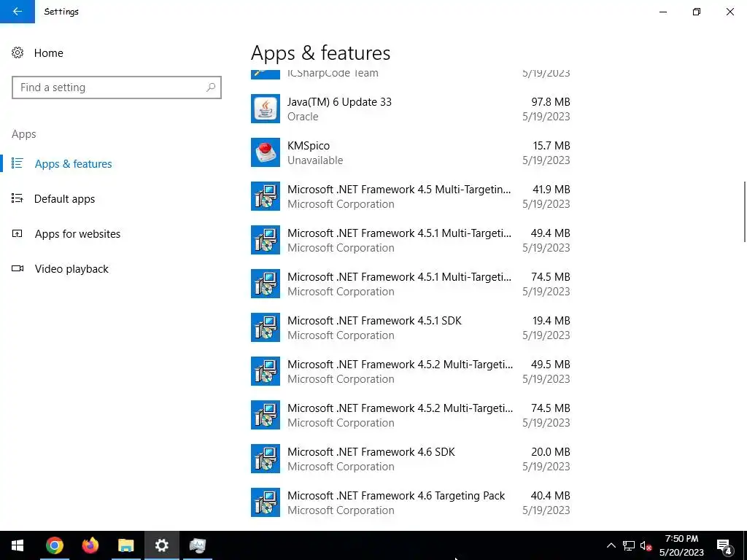
Task: Open Action Center notifications icon
Action: click(724, 545)
